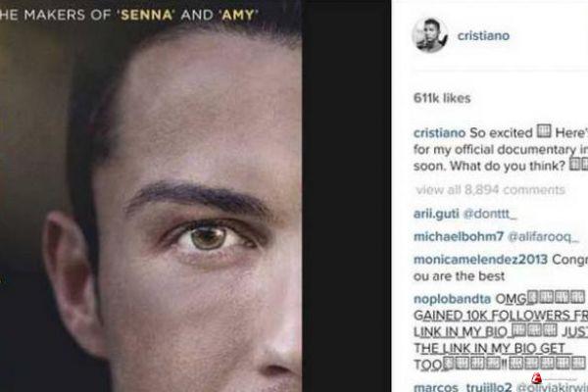Visit michaelbohm7 commenter profile

coord(459,237)
